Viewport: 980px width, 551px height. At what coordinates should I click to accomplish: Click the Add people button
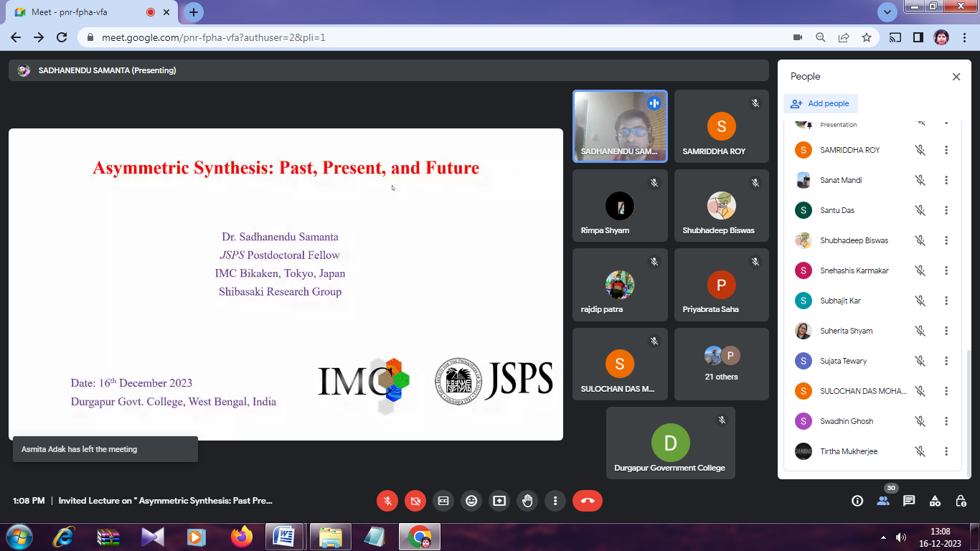(x=820, y=103)
